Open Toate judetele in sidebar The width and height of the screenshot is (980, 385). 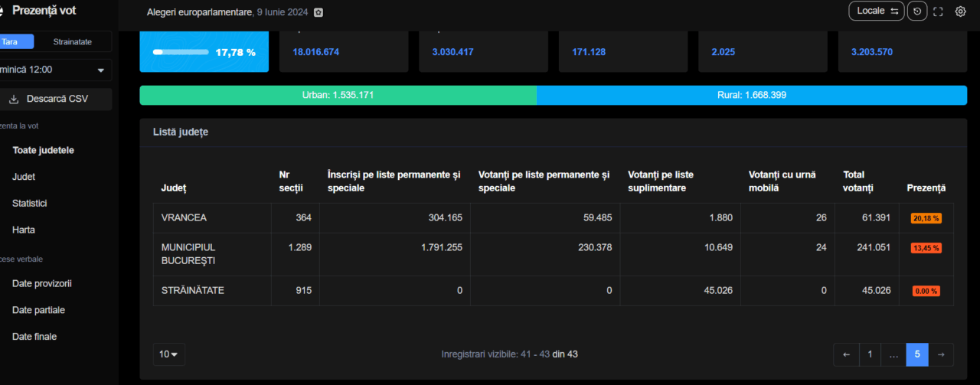(x=43, y=151)
